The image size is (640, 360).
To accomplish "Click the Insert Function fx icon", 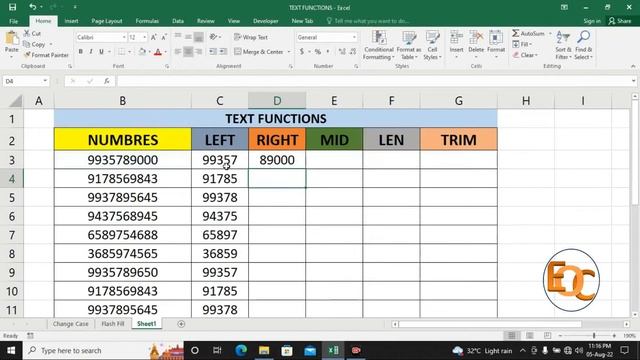I will pyautogui.click(x=107, y=81).
